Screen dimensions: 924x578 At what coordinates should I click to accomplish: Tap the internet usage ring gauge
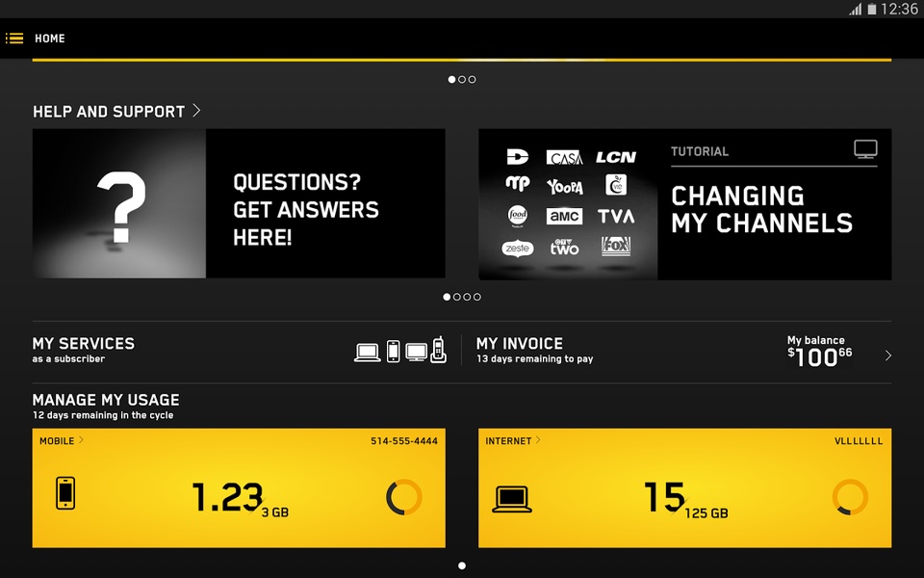coord(850,497)
